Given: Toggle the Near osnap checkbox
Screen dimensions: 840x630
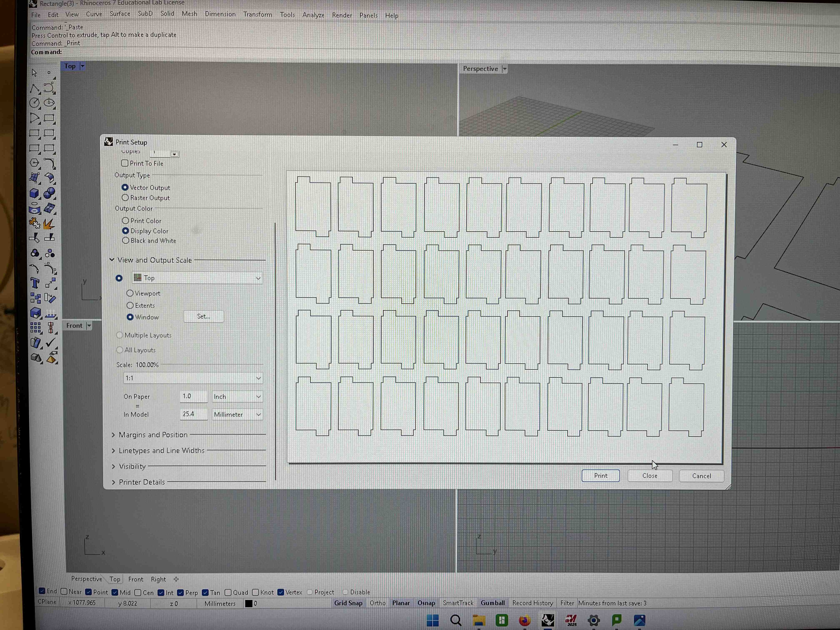Looking at the screenshot, I should pos(64,591).
